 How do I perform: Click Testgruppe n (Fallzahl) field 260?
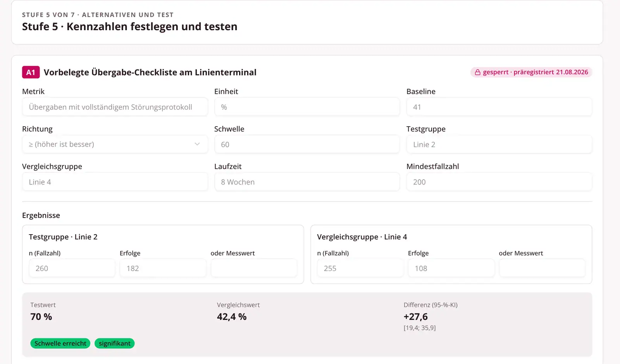click(x=72, y=268)
